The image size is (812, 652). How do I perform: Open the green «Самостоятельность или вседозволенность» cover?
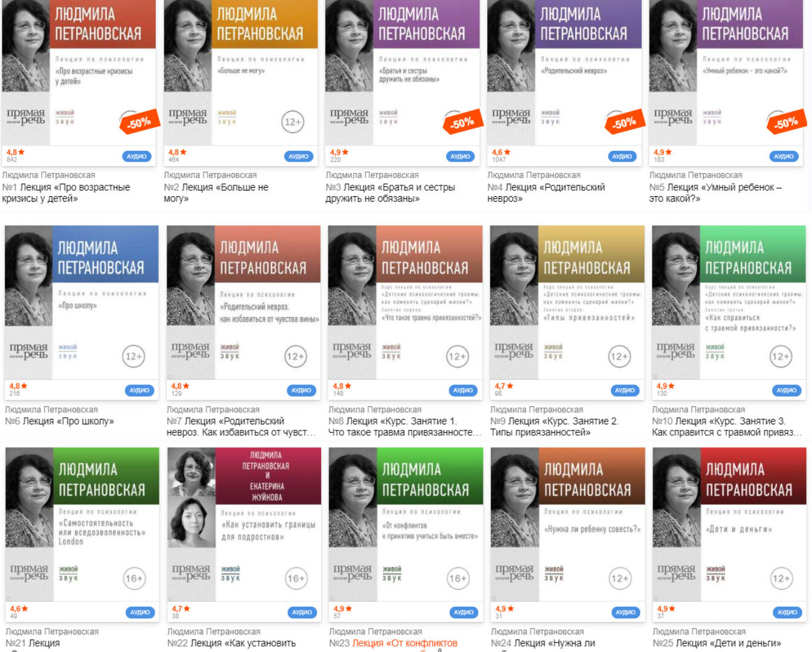click(x=82, y=524)
